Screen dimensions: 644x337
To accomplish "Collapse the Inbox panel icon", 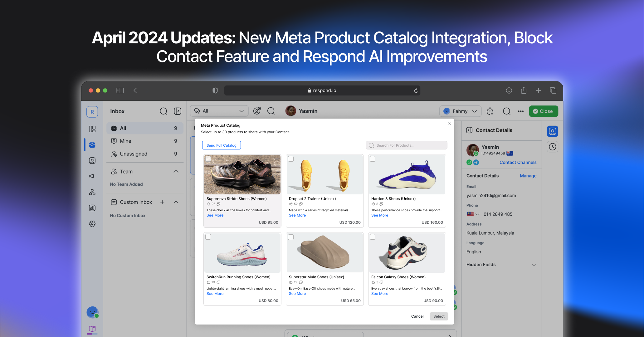I will click(x=178, y=111).
